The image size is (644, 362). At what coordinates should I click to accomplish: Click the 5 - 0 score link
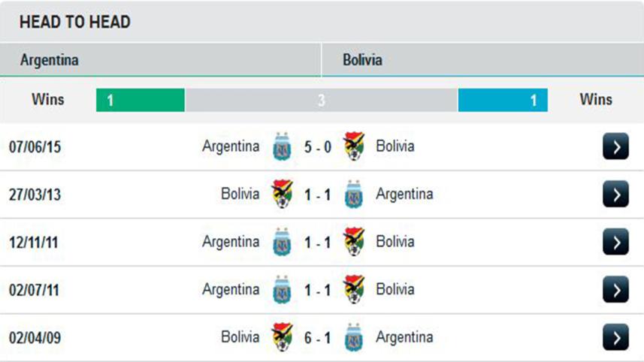pyautogui.click(x=318, y=147)
